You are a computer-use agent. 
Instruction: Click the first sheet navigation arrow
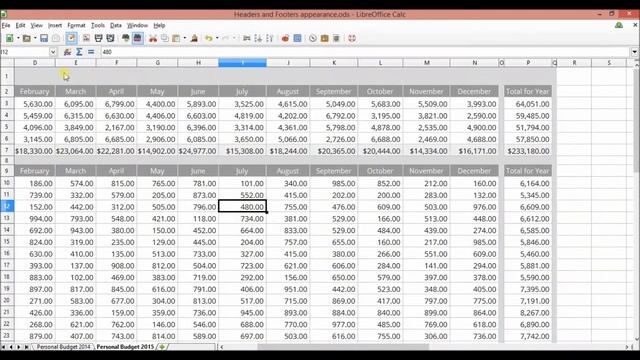click(x=4, y=347)
